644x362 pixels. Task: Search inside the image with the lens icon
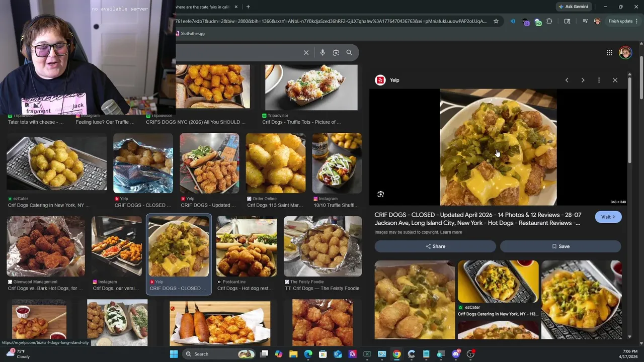coord(381,194)
